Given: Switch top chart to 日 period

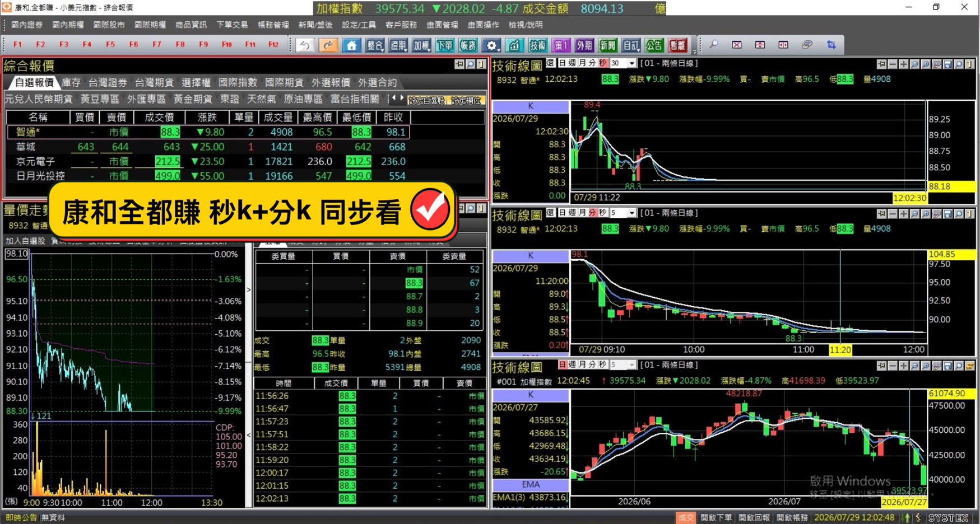Looking at the screenshot, I should click(x=563, y=63).
